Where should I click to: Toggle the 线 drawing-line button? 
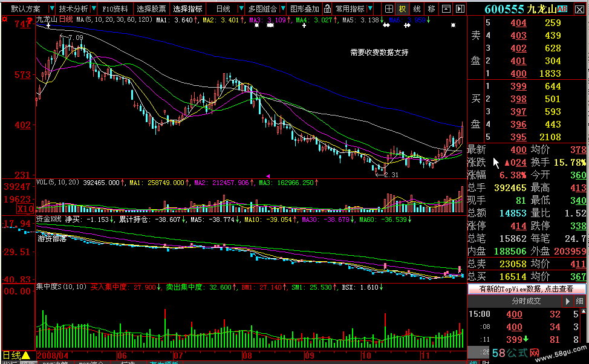tap(417, 8)
